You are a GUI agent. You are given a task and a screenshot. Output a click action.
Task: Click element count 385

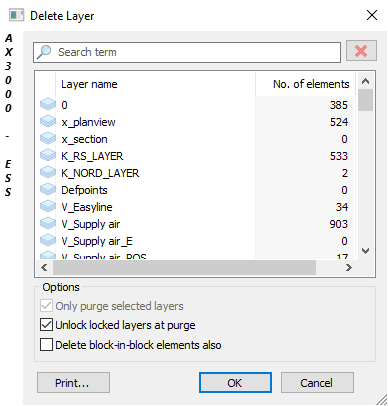tap(339, 105)
